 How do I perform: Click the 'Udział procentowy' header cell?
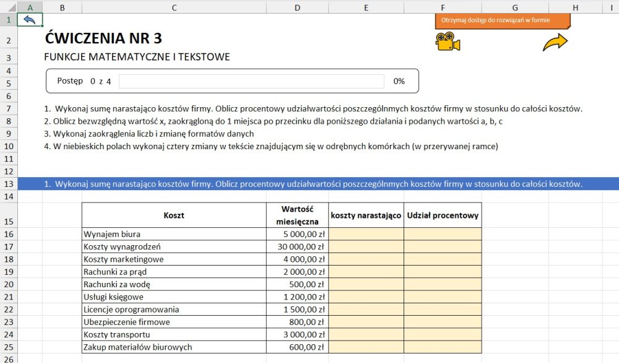point(443,215)
